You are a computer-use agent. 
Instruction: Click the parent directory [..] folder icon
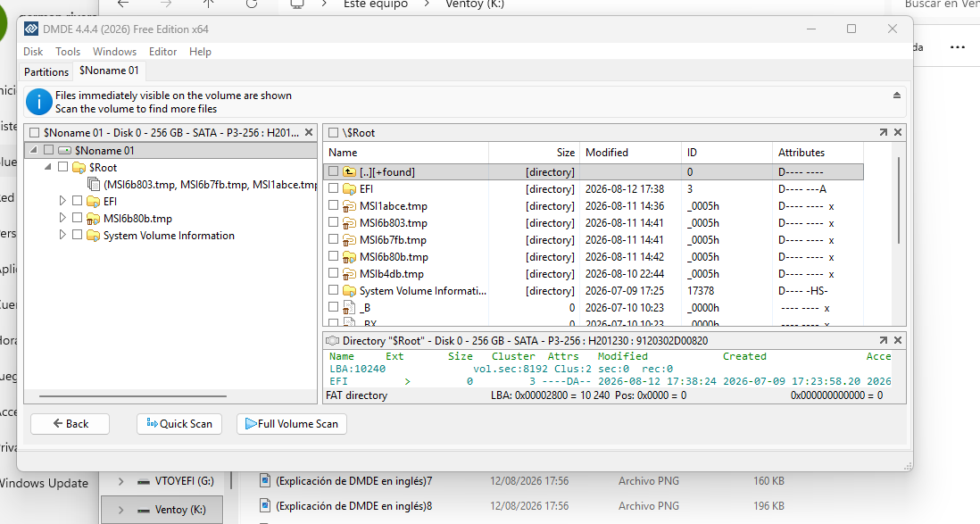point(349,172)
